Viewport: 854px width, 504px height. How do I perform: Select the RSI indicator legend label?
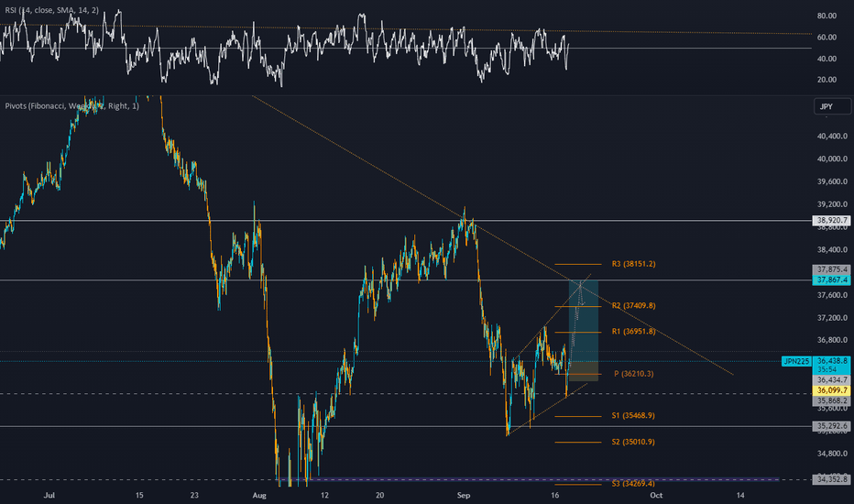coord(51,10)
